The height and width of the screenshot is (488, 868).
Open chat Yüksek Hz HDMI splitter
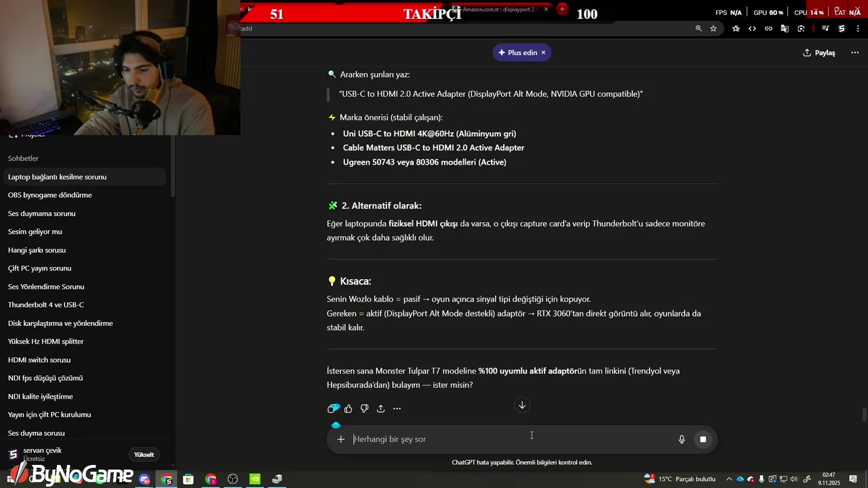84,342
